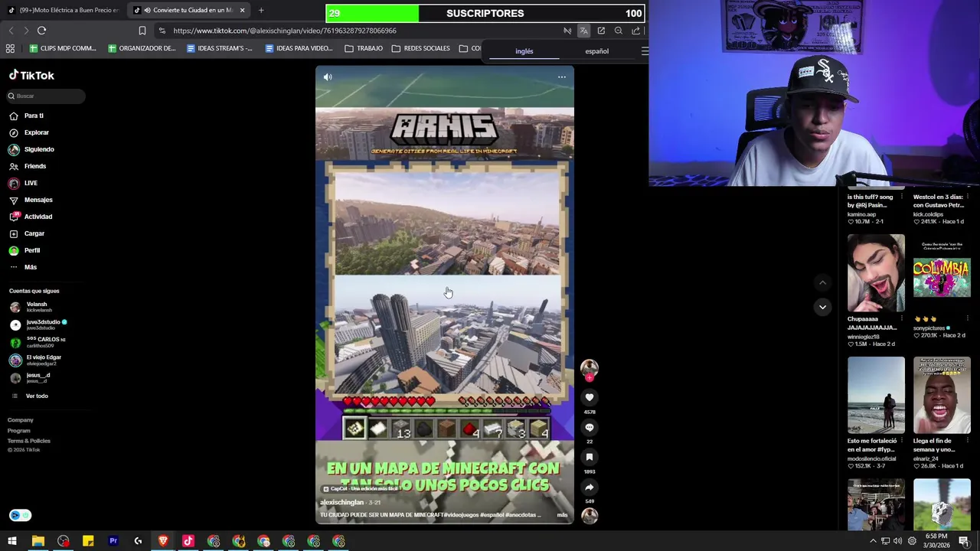
Task: Mute the TikTok video sound
Action: pyautogui.click(x=328, y=77)
